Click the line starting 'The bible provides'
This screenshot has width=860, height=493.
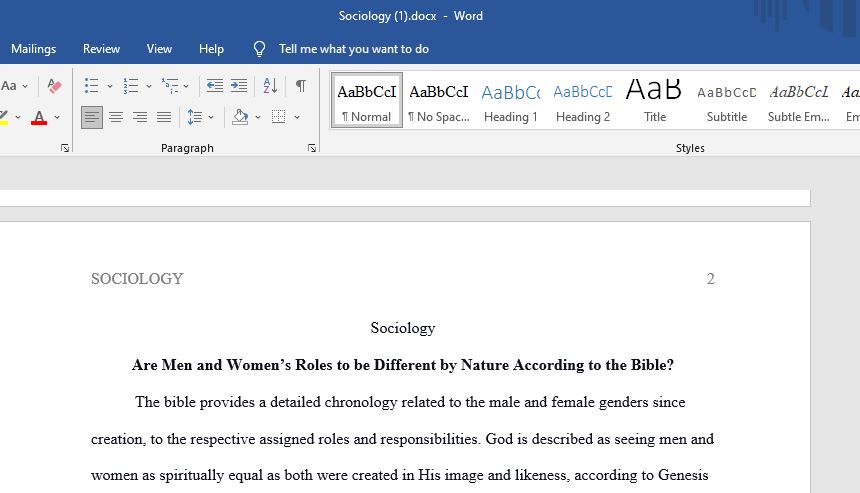pos(410,402)
